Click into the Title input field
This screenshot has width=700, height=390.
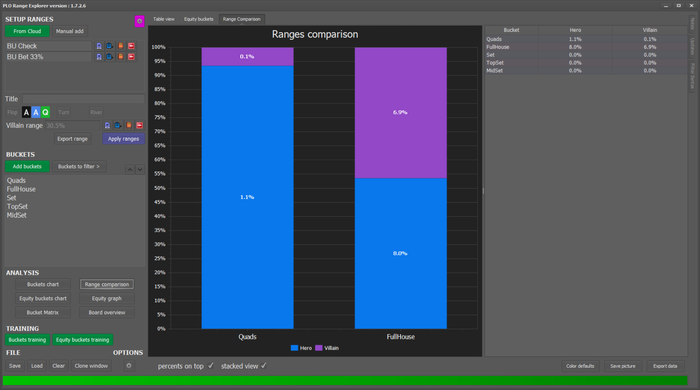click(x=83, y=99)
